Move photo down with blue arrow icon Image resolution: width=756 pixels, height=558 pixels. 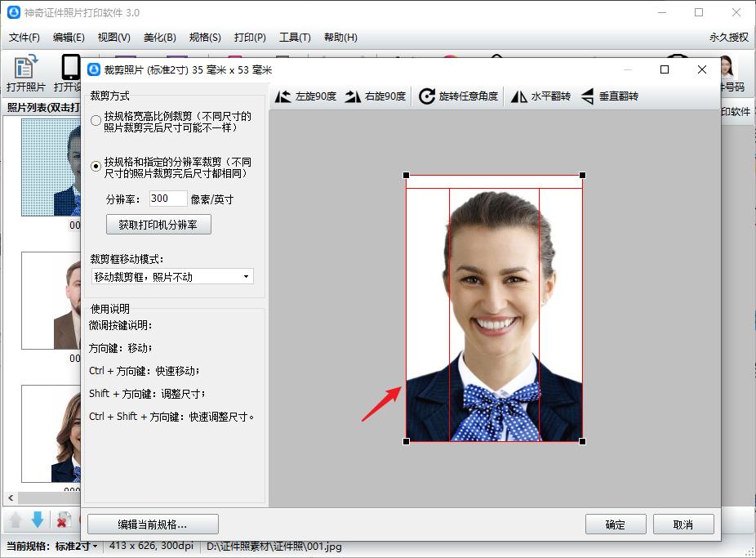[x=38, y=520]
